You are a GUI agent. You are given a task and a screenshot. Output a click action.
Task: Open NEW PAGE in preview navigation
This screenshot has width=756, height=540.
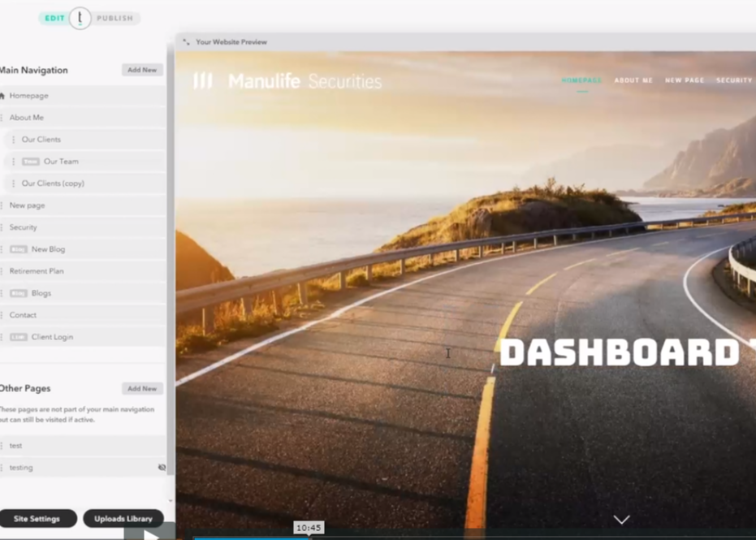pyautogui.click(x=685, y=80)
